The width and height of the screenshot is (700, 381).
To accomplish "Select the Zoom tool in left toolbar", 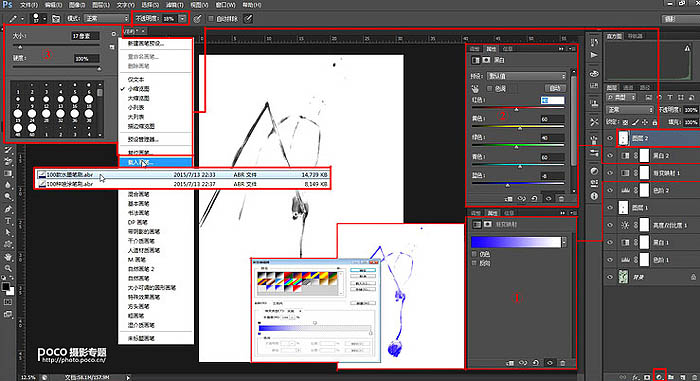I will (x=8, y=268).
